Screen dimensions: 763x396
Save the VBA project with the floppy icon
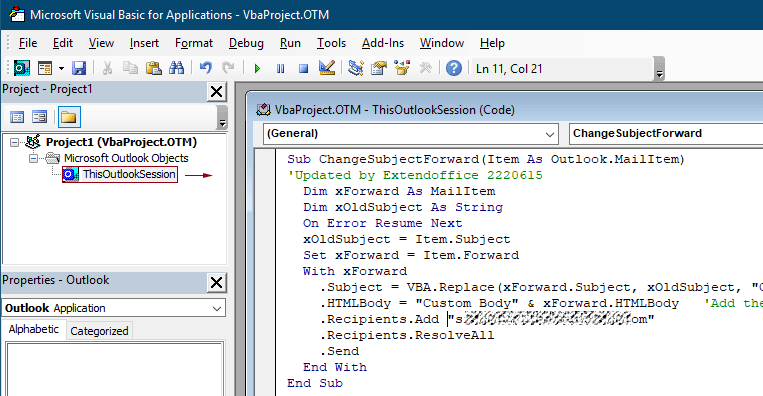(x=79, y=68)
